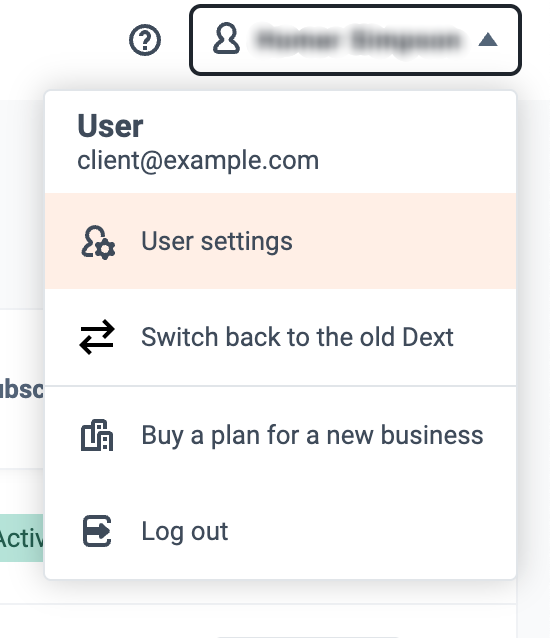Image resolution: width=550 pixels, height=638 pixels.
Task: Click the log out door icon
Action: pos(97,531)
